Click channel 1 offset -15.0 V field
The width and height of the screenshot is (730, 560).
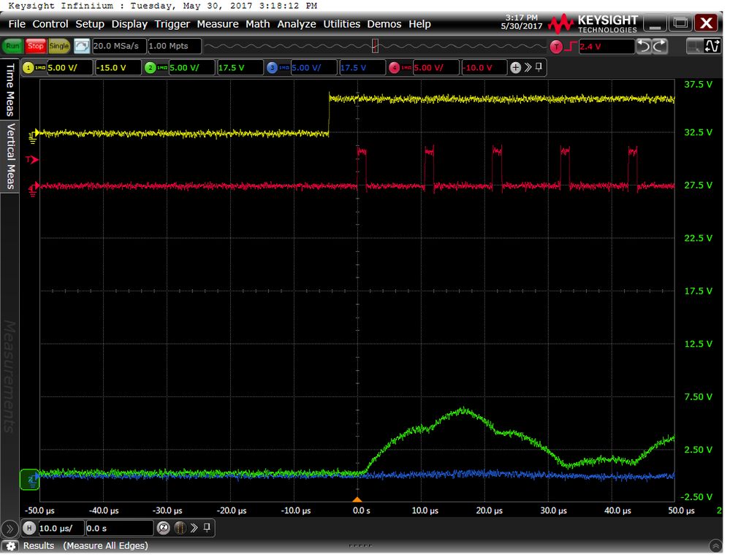pyautogui.click(x=118, y=68)
